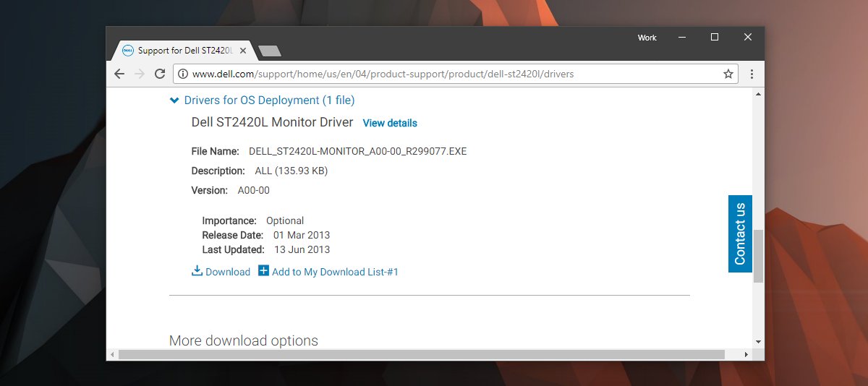Click the download arrow icon beside Download
868x386 pixels.
197,271
